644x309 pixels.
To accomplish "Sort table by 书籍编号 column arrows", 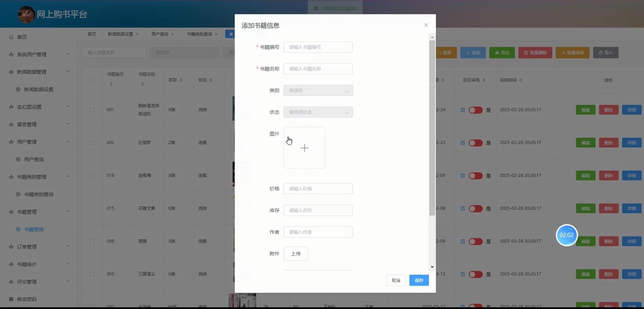I will point(111,84).
